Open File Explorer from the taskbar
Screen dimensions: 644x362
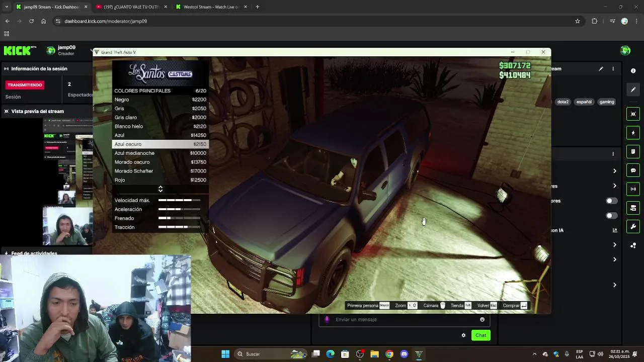(374, 354)
